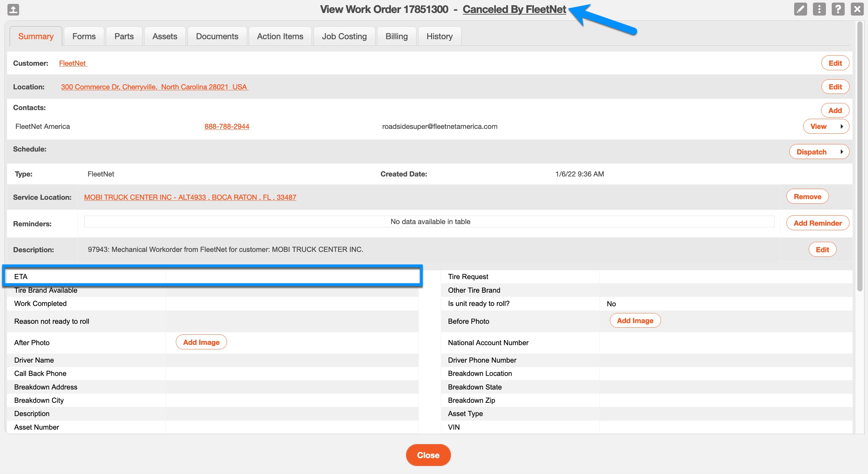Open the three-dot more options menu
Image resolution: width=868 pixels, height=474 pixels.
(x=819, y=9)
